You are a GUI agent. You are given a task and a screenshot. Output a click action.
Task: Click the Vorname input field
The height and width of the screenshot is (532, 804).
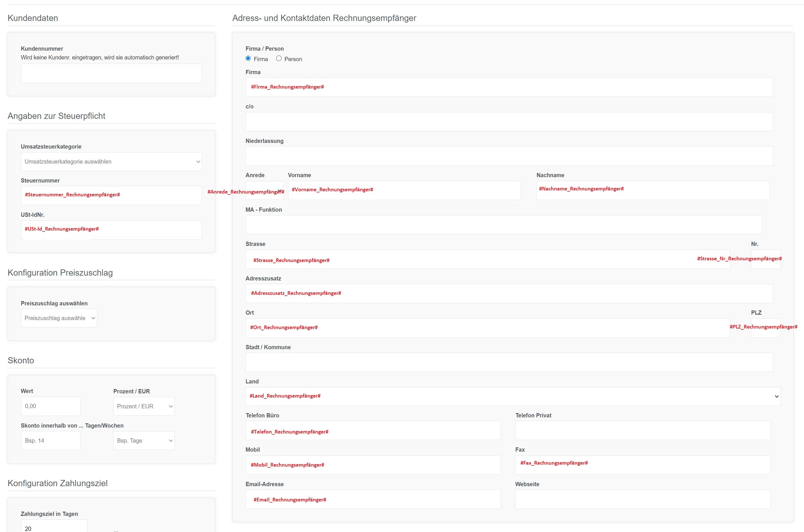point(404,190)
